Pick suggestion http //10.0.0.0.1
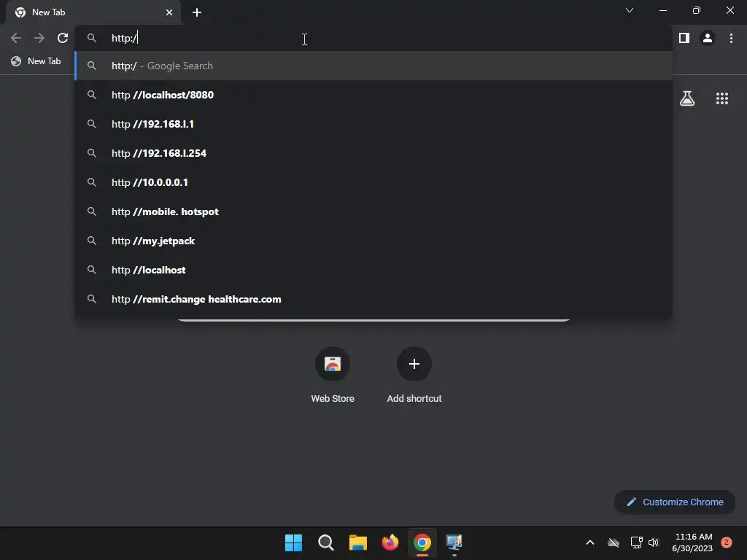 pyautogui.click(x=373, y=182)
